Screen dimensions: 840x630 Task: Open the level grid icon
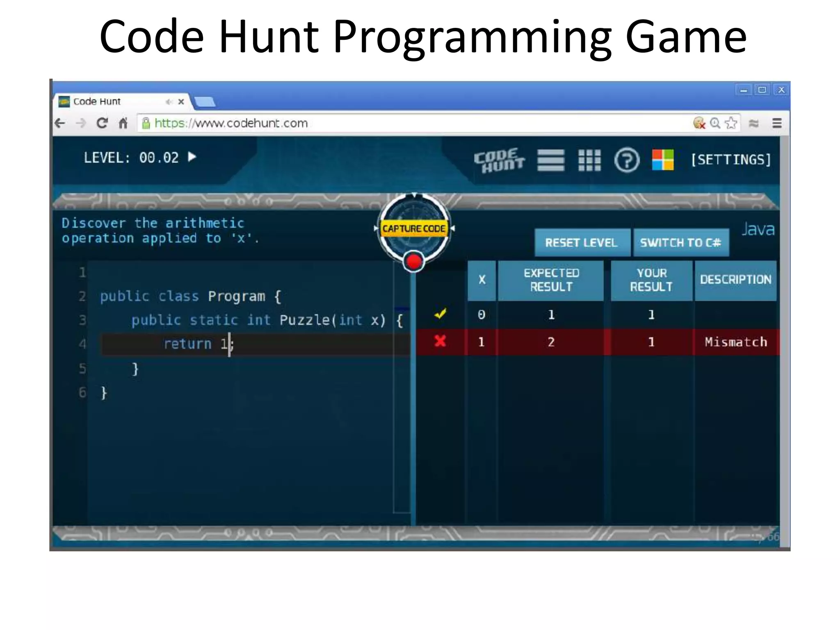tap(589, 160)
